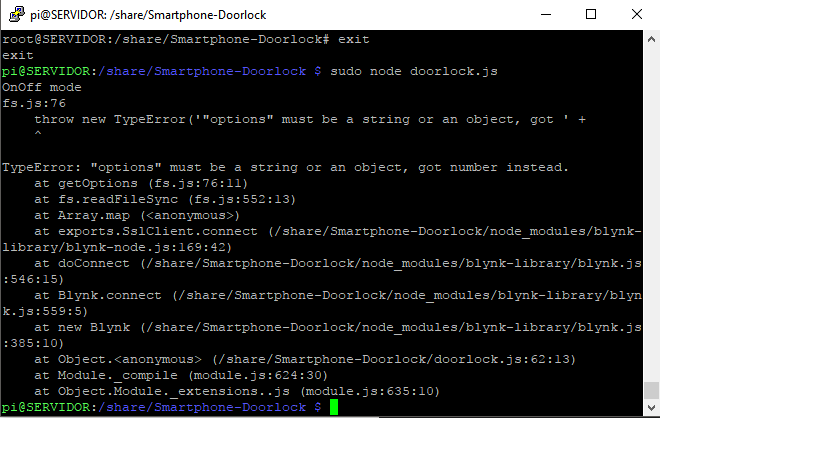The width and height of the screenshot is (819, 460).
Task: Click the 'sudo node doorlock.js' command text
Action: 414,72
